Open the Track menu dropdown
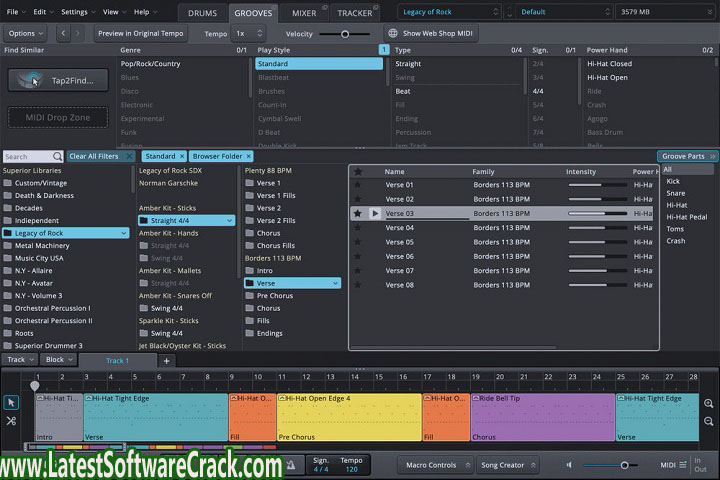Screen dimensions: 720x480 20,360
